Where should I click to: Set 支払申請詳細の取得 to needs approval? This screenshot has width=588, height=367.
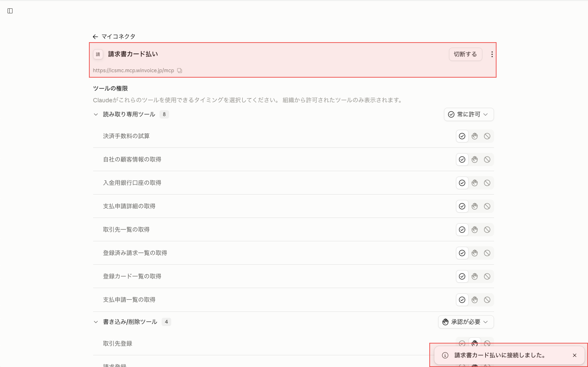(474, 206)
